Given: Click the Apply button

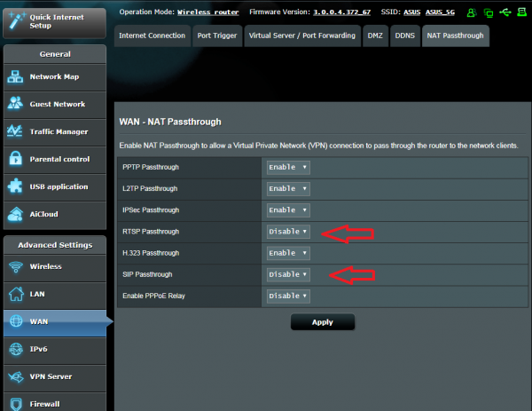Looking at the screenshot, I should 322,322.
